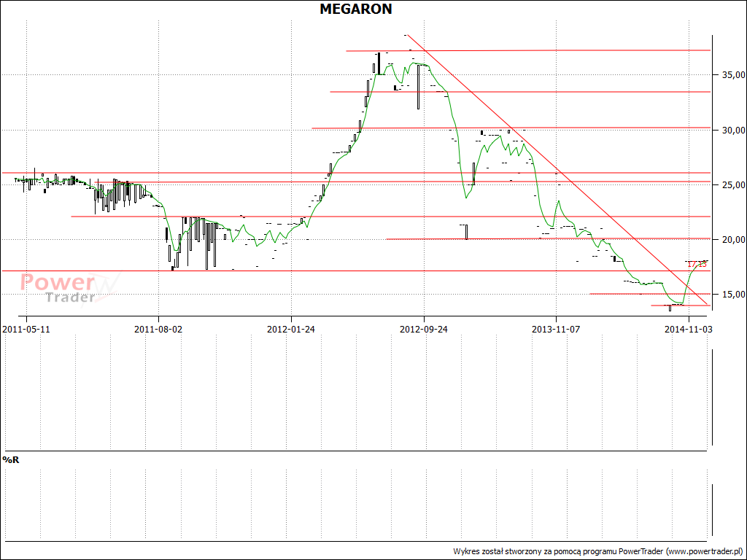This screenshot has height=560, width=747.
Task: Click the 2012-01-24 date axis label
Action: click(x=291, y=329)
